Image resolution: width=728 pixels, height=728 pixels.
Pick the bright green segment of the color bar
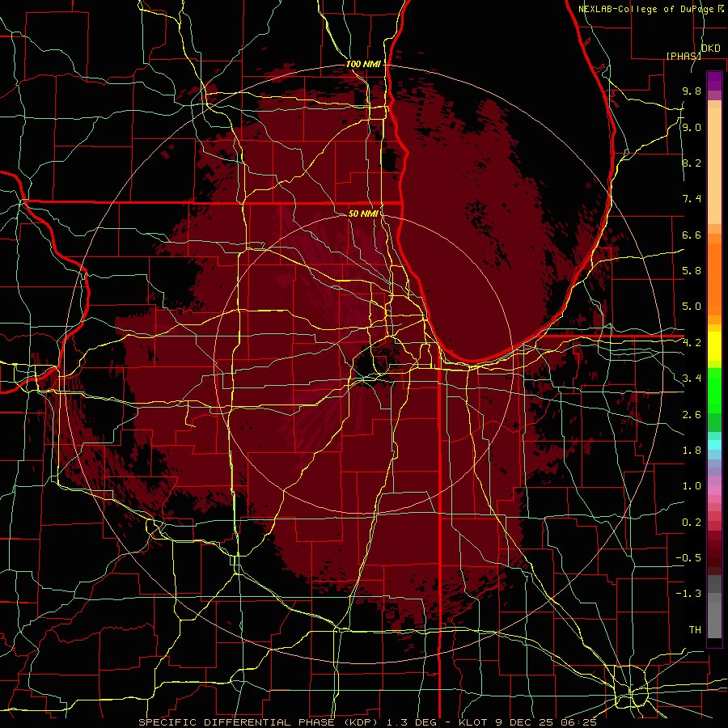point(714,390)
